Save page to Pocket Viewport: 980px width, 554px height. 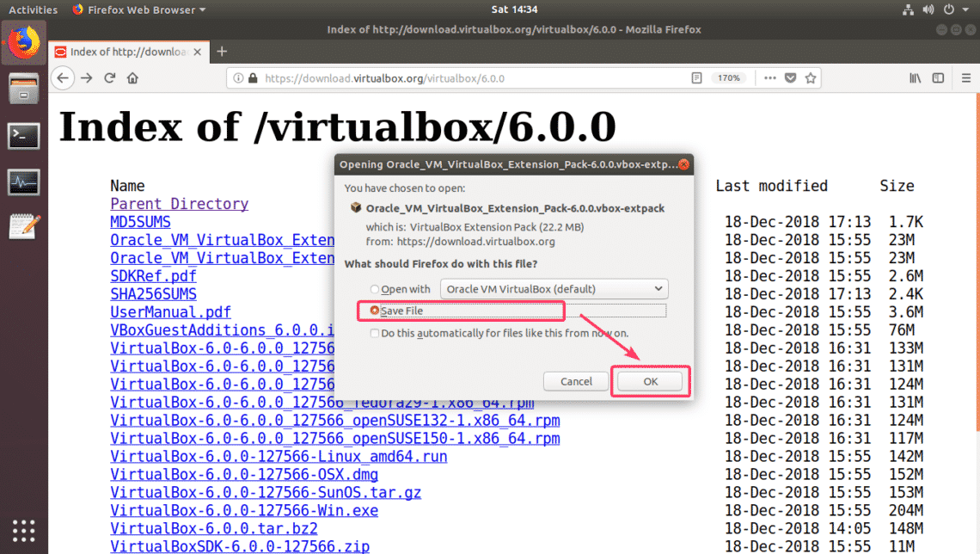(791, 78)
